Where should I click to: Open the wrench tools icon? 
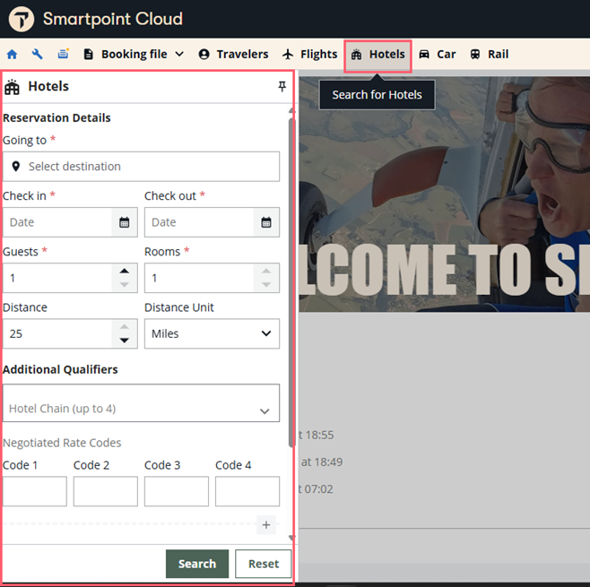[37, 54]
